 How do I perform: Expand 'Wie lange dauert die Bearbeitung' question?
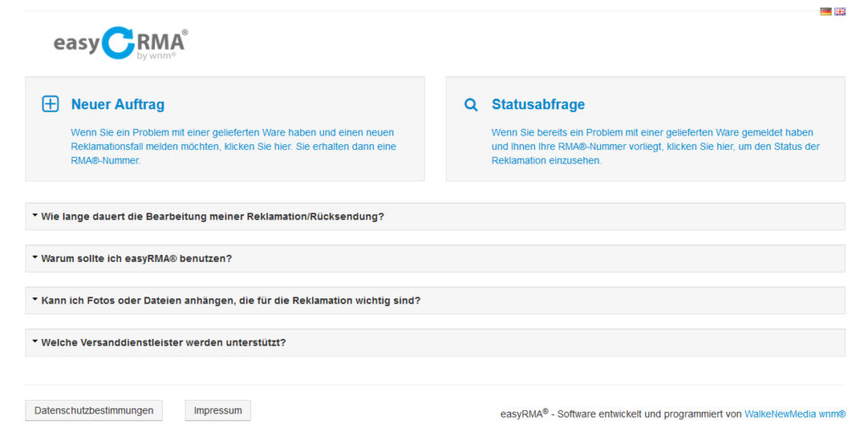click(435, 216)
